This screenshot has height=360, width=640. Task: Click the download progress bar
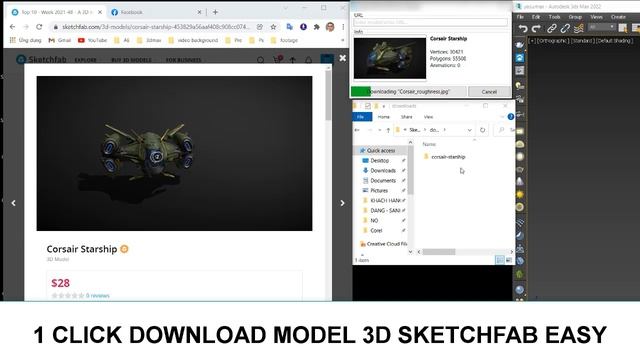pyautogui.click(x=408, y=91)
